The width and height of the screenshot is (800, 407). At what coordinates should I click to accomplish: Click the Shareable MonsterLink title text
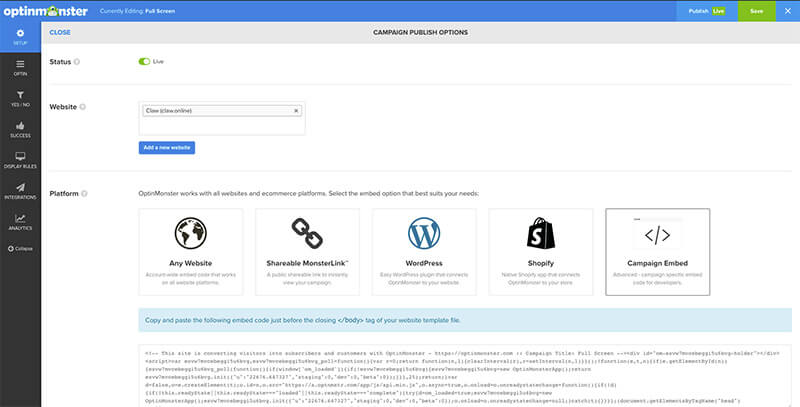tap(307, 263)
